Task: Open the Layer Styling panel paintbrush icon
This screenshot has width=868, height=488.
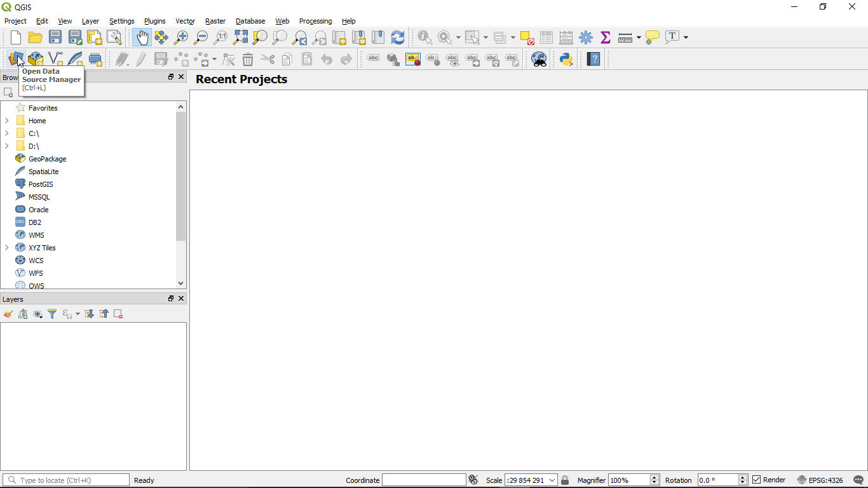Action: point(8,314)
